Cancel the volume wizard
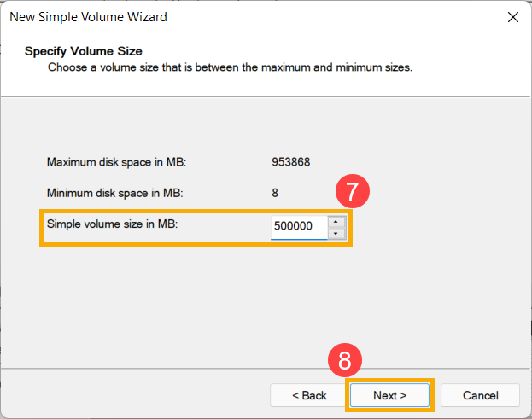Screen dimensions: 532x419 tap(480, 395)
